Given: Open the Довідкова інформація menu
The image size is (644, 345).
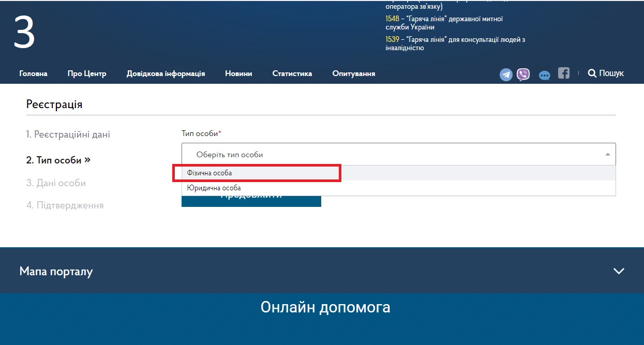Looking at the screenshot, I should [166, 73].
